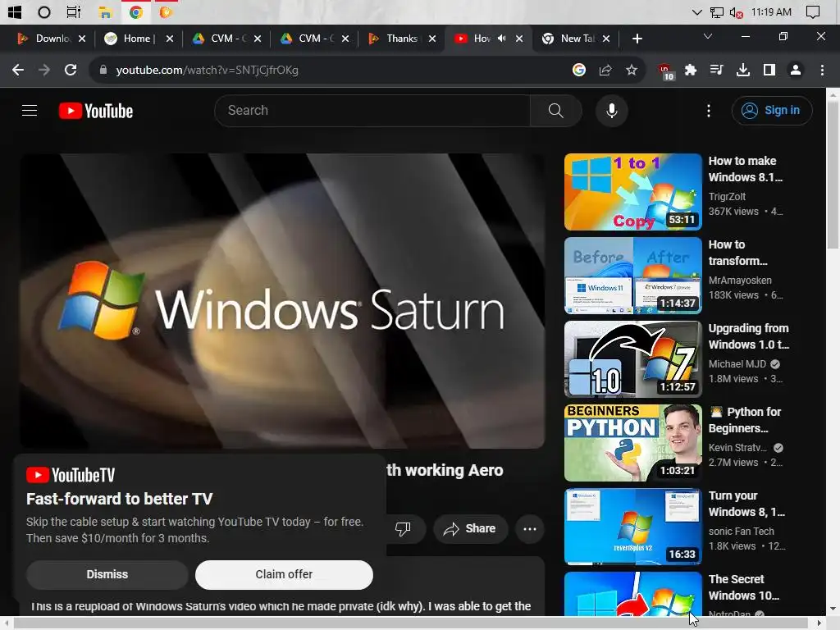The width and height of the screenshot is (840, 630).
Task: Dislike the video with thumbs-down
Action: [403, 529]
